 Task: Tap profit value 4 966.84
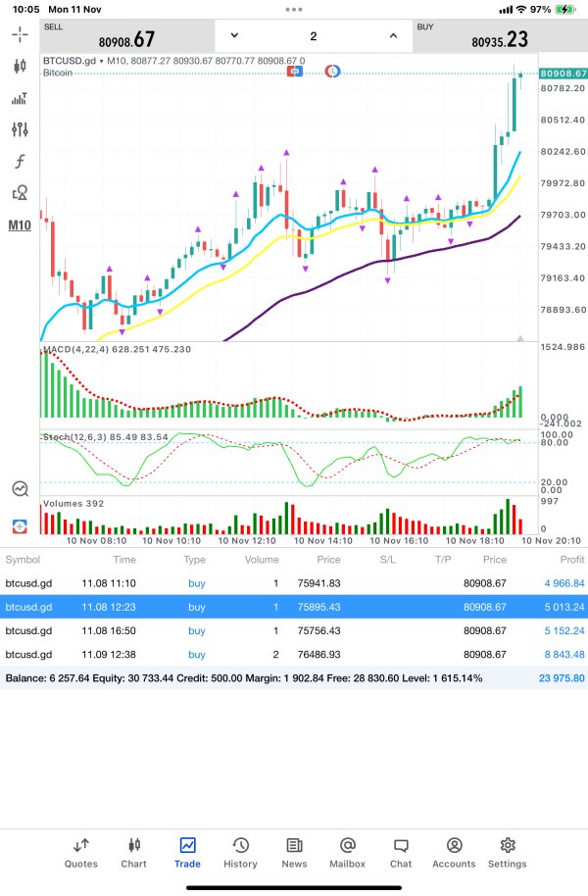tap(564, 583)
